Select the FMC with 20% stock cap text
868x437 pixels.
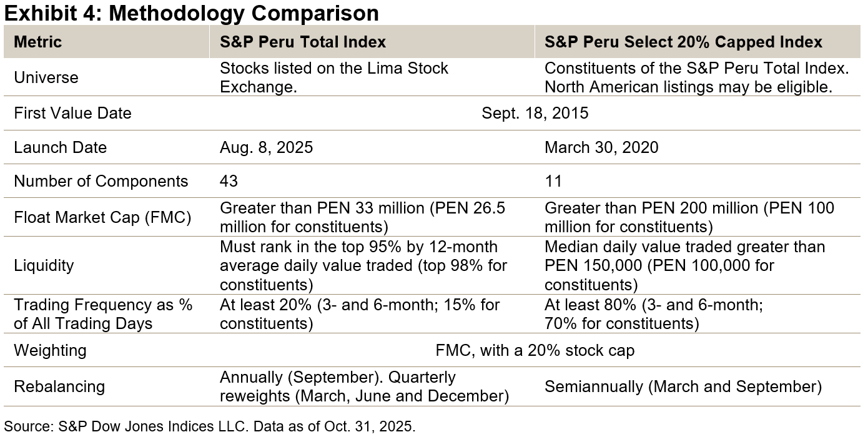pyautogui.click(x=535, y=350)
